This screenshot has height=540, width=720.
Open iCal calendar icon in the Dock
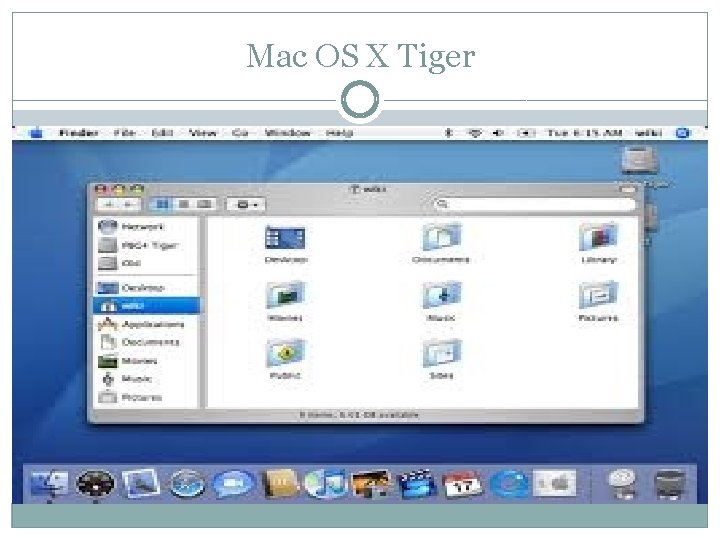(x=461, y=484)
